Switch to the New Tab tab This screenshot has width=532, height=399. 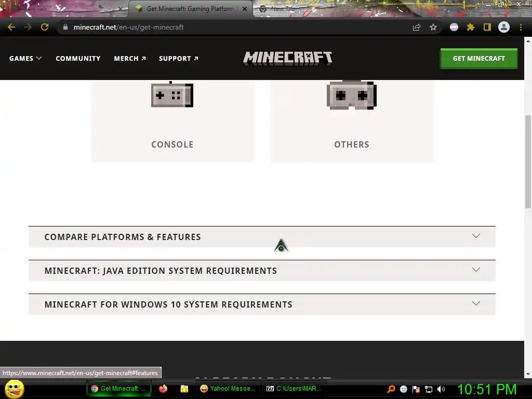[x=282, y=9]
